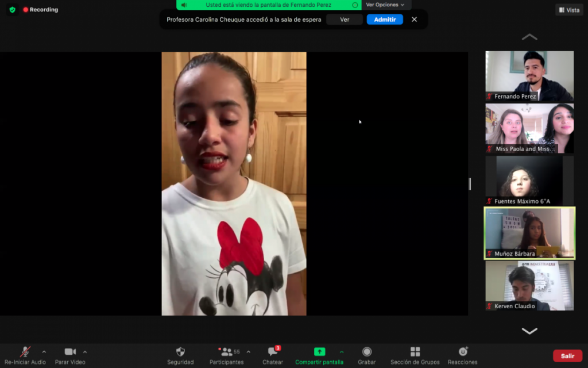This screenshot has height=368, width=588.
Task: Open the Seguridad shield icon
Action: click(180, 352)
